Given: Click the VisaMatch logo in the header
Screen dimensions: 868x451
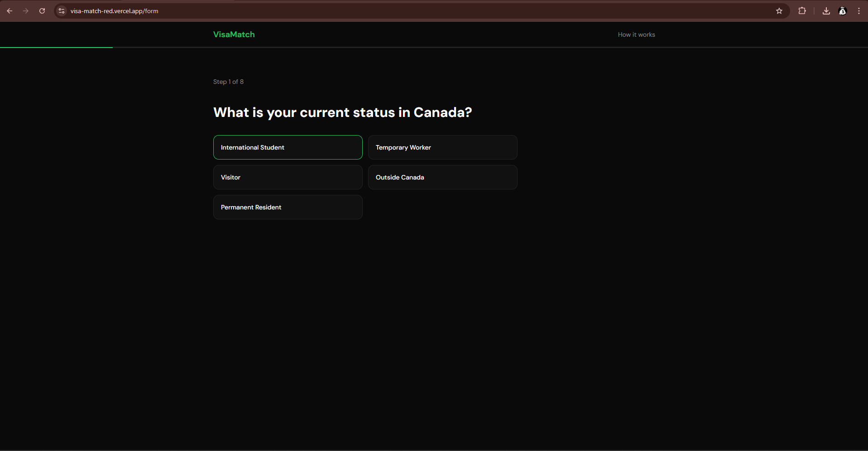Looking at the screenshot, I should point(234,34).
